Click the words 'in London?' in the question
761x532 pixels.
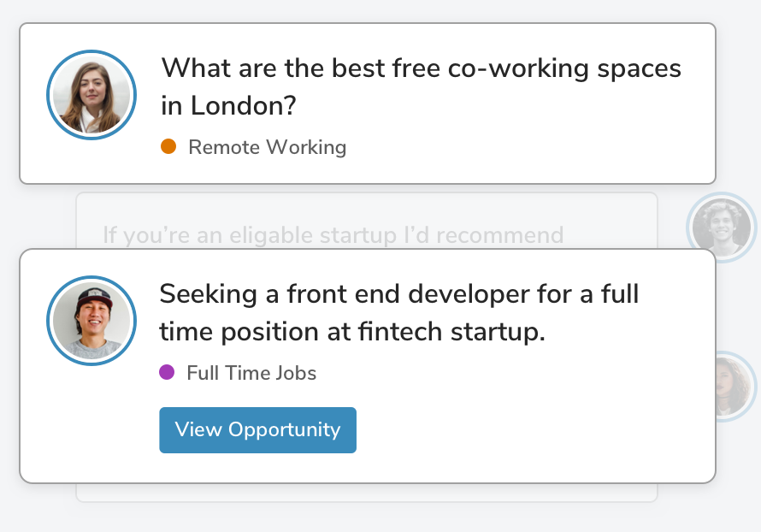228,105
